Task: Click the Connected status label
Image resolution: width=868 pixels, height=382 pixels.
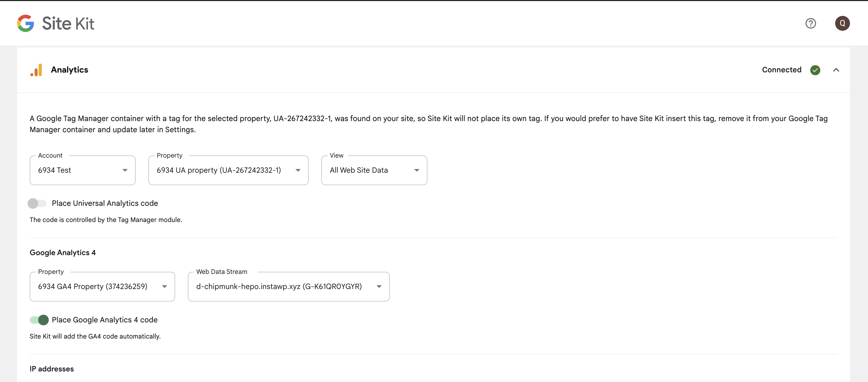Action: tap(782, 70)
